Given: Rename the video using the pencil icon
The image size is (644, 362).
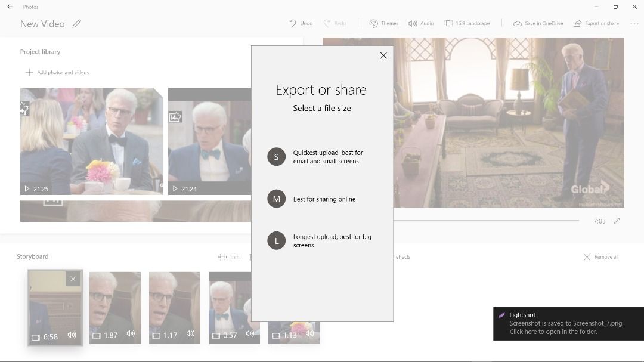Looking at the screenshot, I should click(77, 24).
